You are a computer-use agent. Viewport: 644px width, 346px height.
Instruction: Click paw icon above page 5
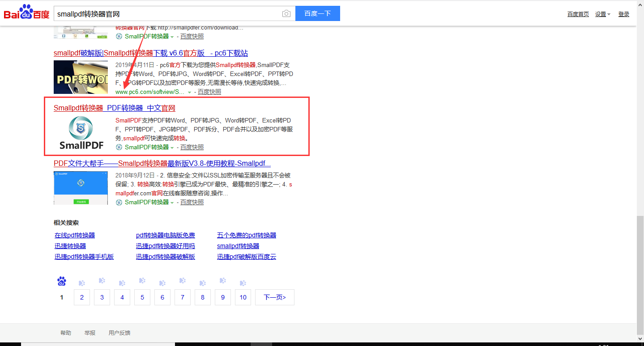pyautogui.click(x=142, y=281)
